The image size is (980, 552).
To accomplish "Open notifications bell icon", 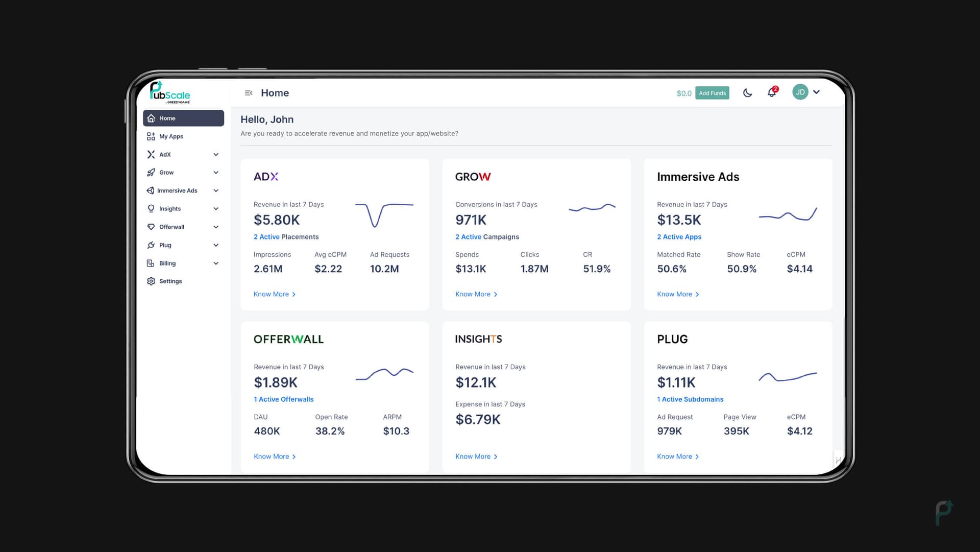I will (x=772, y=93).
